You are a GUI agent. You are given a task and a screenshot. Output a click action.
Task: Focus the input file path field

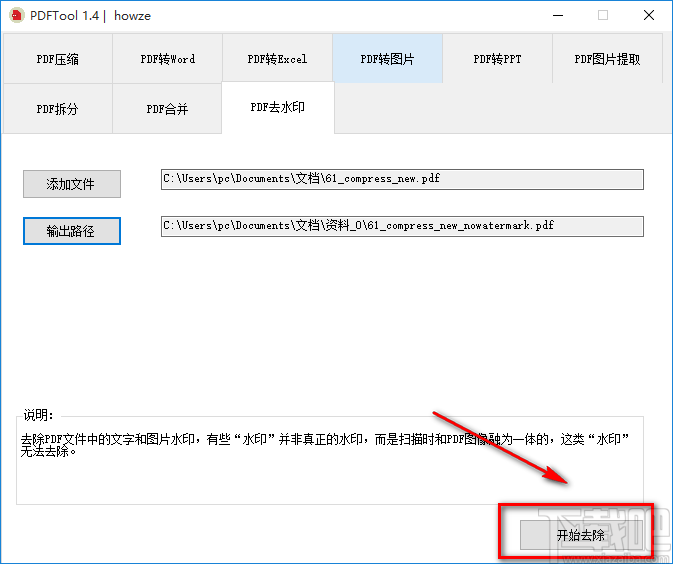click(x=402, y=179)
